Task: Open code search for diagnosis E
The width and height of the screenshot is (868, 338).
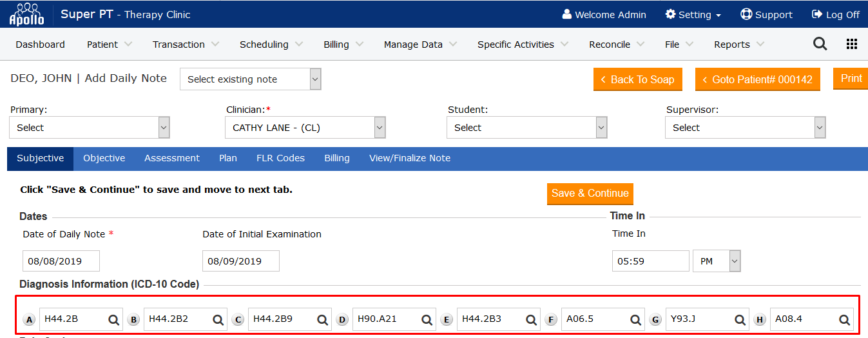Action: click(531, 319)
